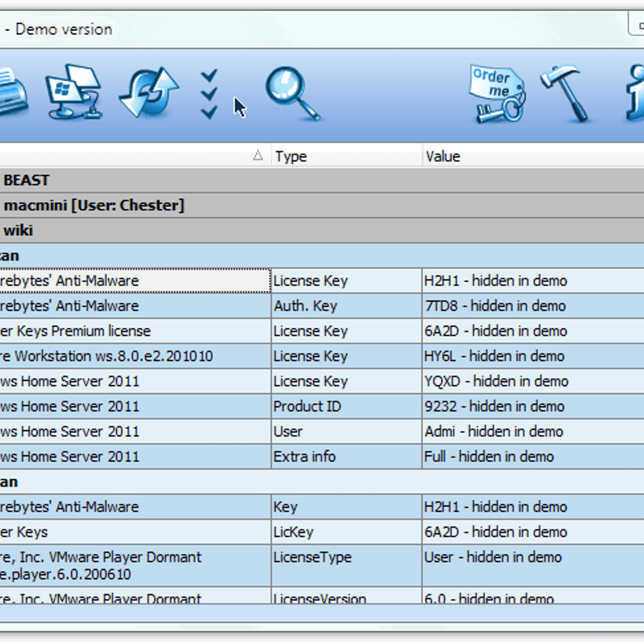Click the LicenseVersion type cell

(x=346, y=596)
